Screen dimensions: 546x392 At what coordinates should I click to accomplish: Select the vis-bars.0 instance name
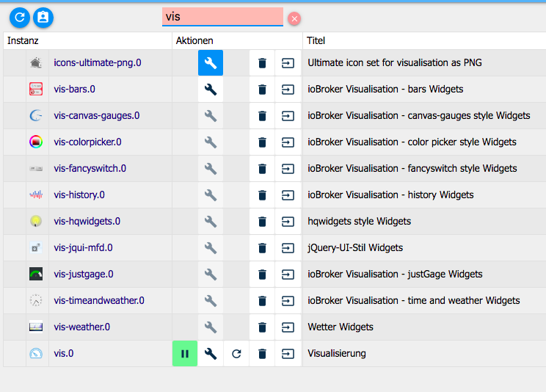pyautogui.click(x=75, y=90)
